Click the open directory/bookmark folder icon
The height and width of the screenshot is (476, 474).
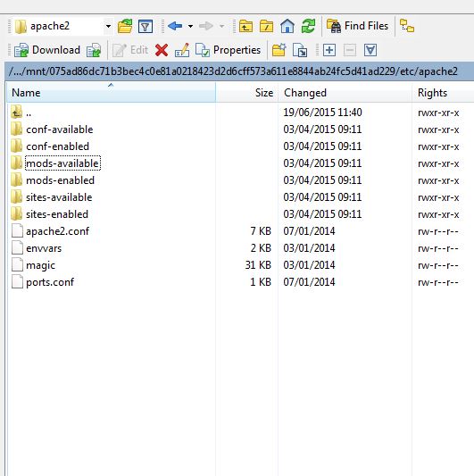[x=125, y=26]
